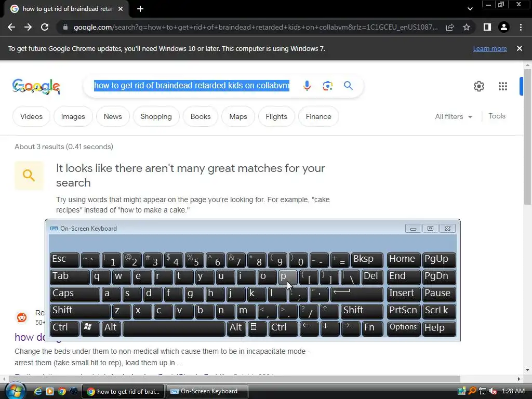
Task: Open the Windows Start orb
Action: pos(15,391)
